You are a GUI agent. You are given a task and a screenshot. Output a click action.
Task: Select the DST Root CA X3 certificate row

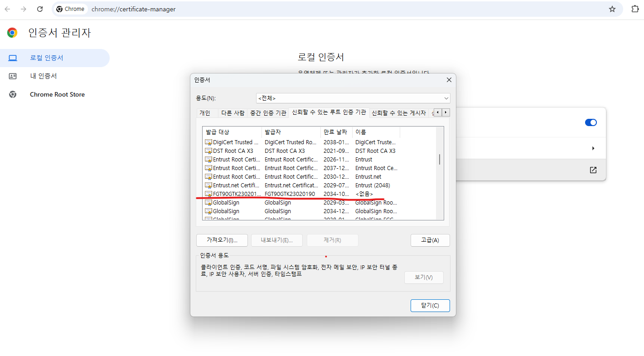click(301, 151)
